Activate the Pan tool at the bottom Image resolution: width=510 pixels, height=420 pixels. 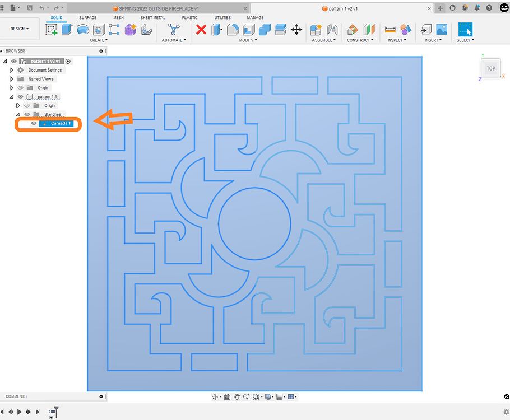237,396
